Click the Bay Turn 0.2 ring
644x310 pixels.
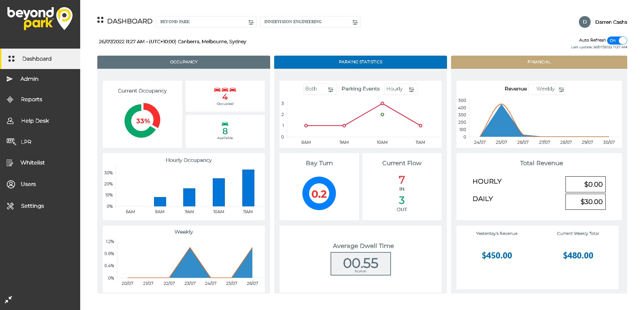coord(319,193)
